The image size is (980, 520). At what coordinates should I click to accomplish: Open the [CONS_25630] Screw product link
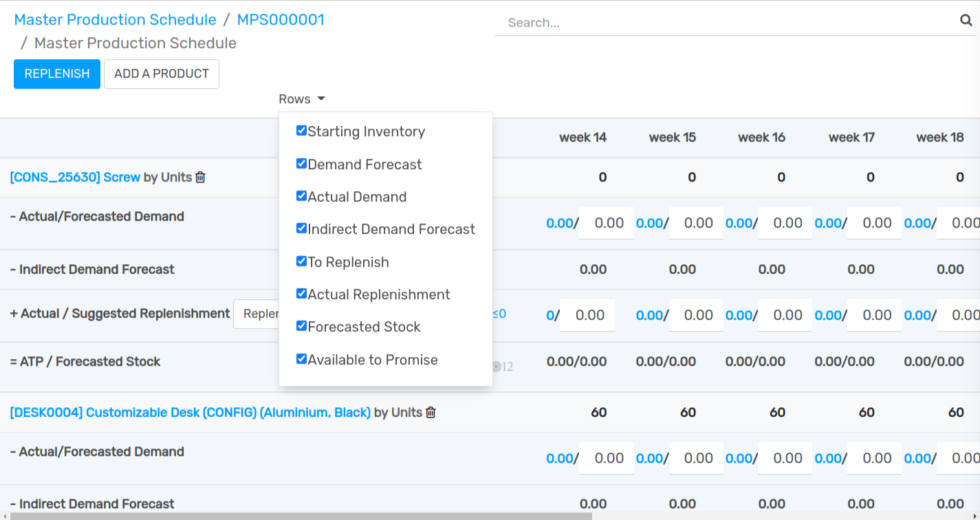pyautogui.click(x=75, y=177)
